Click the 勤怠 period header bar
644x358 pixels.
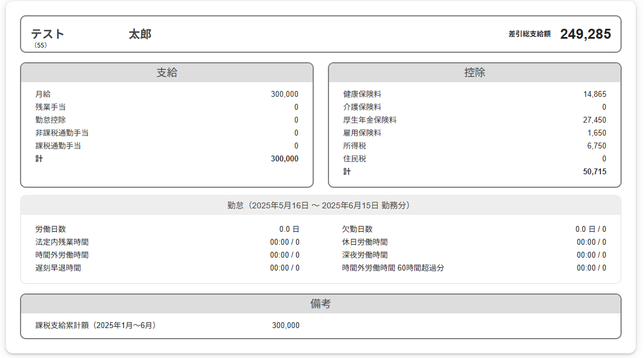tap(321, 205)
